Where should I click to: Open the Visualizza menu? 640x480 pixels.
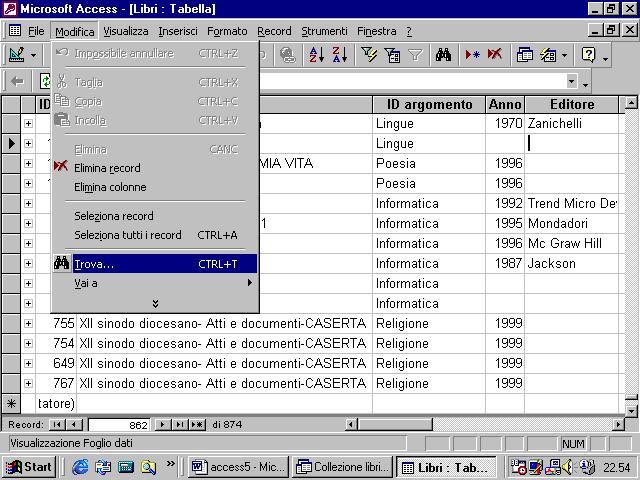click(x=126, y=31)
